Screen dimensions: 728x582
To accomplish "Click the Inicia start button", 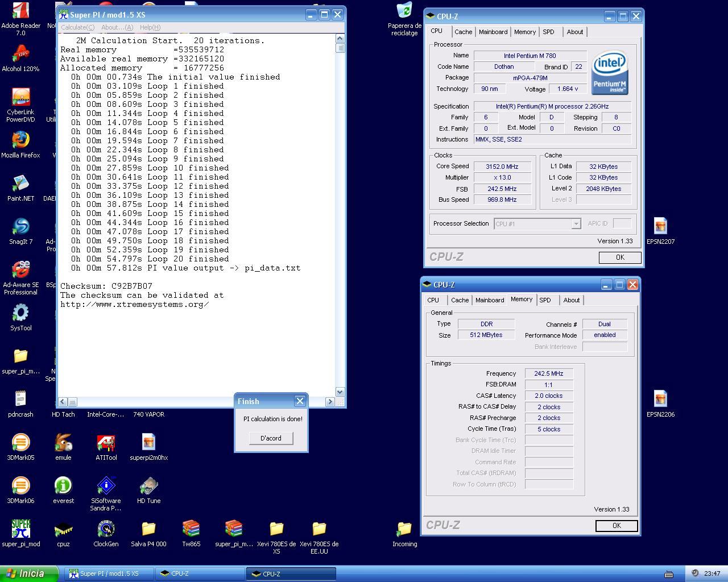I will 28,574.
